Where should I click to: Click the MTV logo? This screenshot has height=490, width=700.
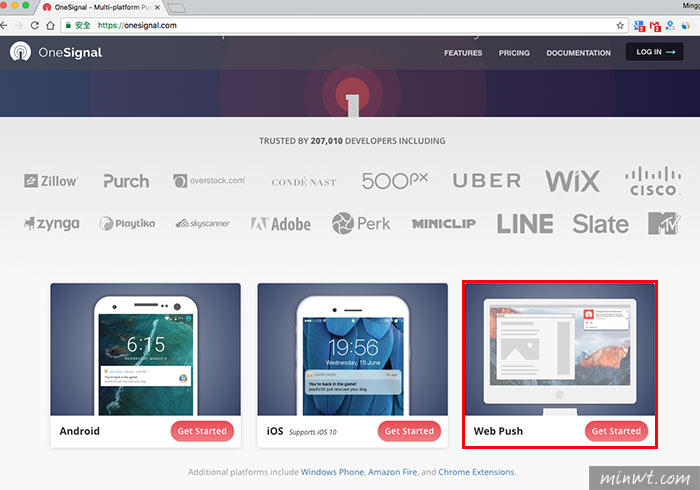(x=664, y=223)
